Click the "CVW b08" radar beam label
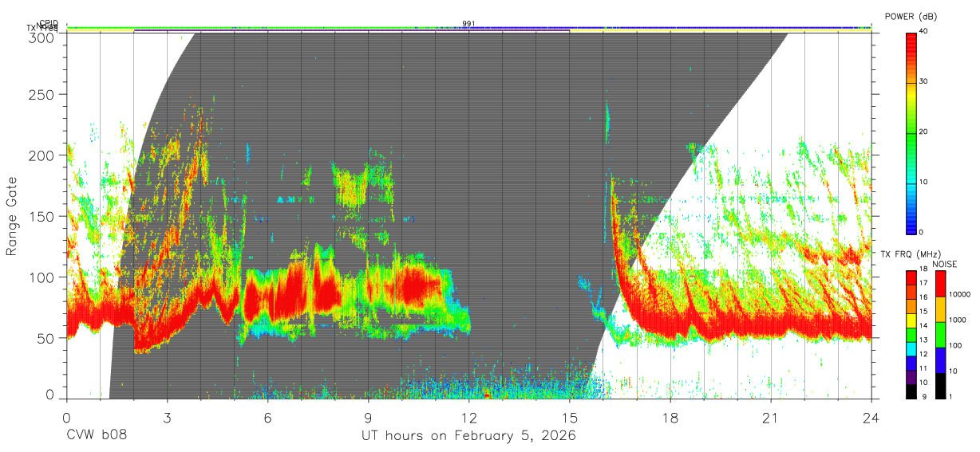This screenshot has width=980, height=452. click(x=97, y=436)
